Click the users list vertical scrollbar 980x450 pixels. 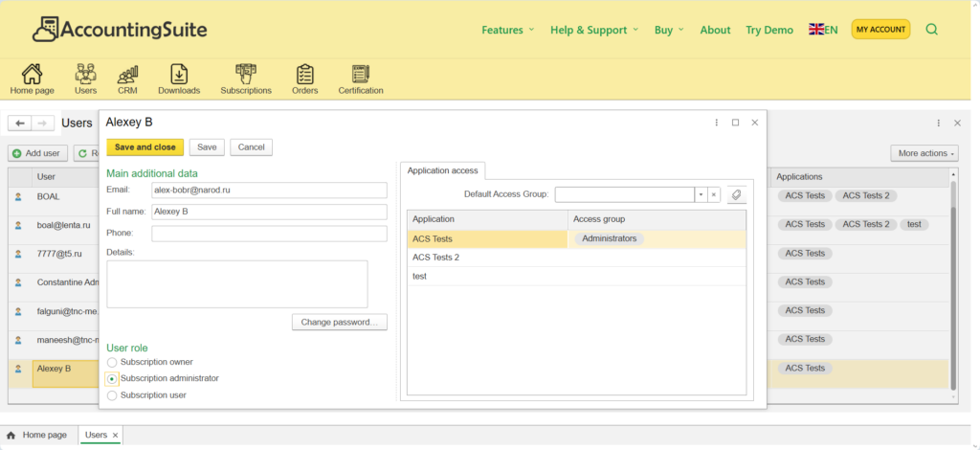[x=953, y=284]
